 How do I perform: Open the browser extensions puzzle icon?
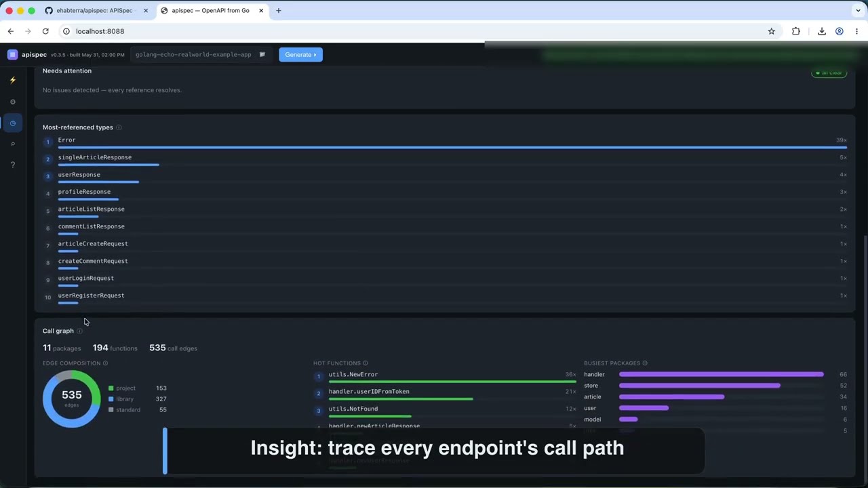[796, 31]
